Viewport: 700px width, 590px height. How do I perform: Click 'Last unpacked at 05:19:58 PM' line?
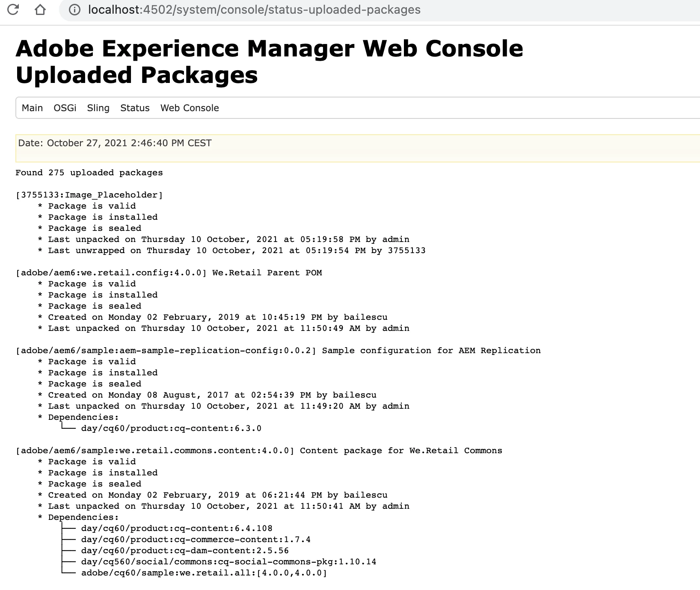coord(224,239)
